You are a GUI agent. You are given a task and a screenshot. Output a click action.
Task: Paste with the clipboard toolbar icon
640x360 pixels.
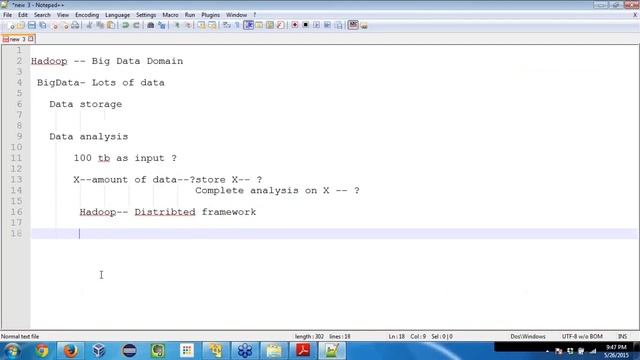click(111, 25)
